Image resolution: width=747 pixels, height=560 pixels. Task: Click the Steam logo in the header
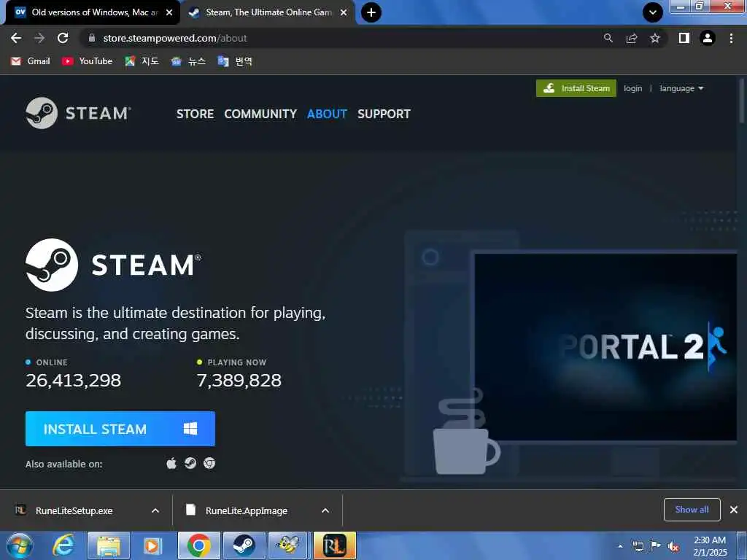[x=79, y=113]
